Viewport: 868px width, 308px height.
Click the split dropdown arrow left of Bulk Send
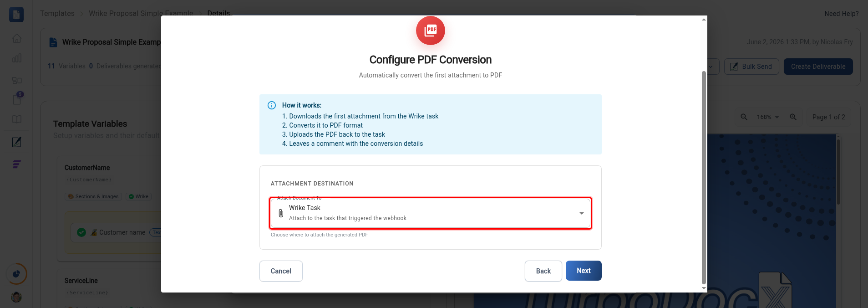click(x=711, y=67)
